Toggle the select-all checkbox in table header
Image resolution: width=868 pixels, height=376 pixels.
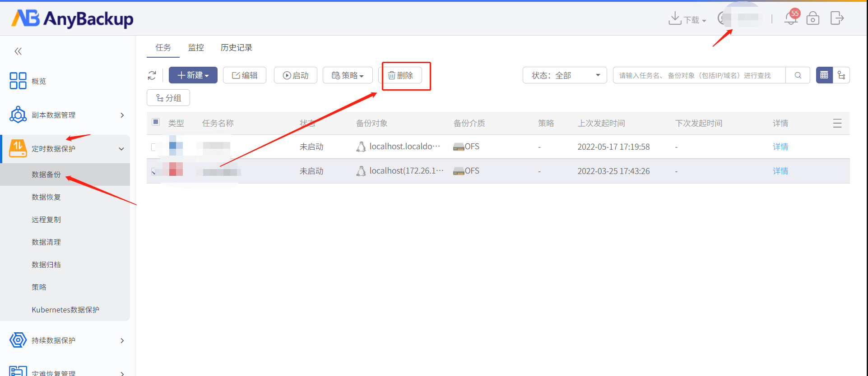point(156,122)
